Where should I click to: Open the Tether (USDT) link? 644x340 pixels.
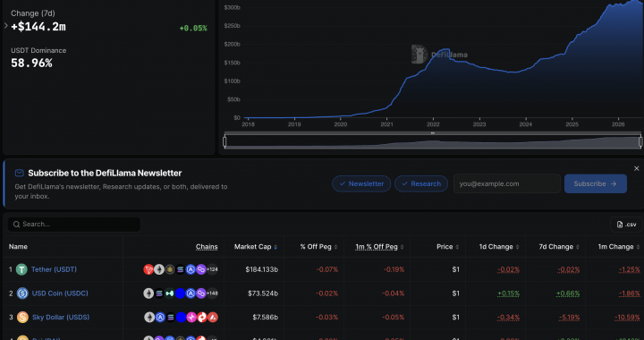coord(54,269)
